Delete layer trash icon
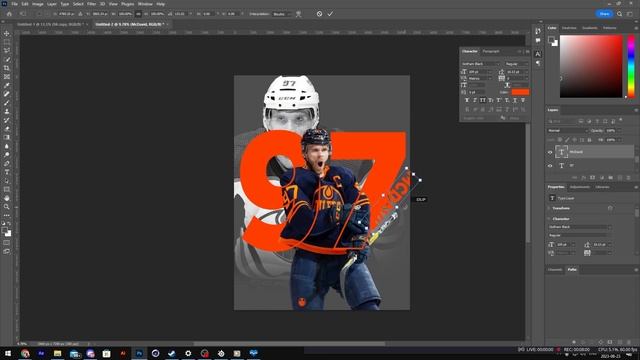640x360 pixels. (x=629, y=178)
